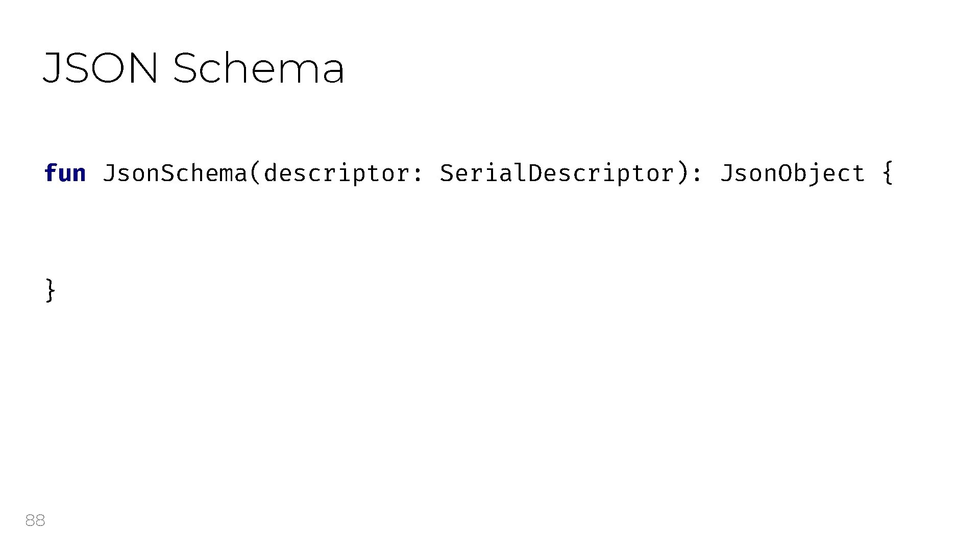
Task: Click "Json" at the start of the function name
Action: pyautogui.click(x=131, y=173)
